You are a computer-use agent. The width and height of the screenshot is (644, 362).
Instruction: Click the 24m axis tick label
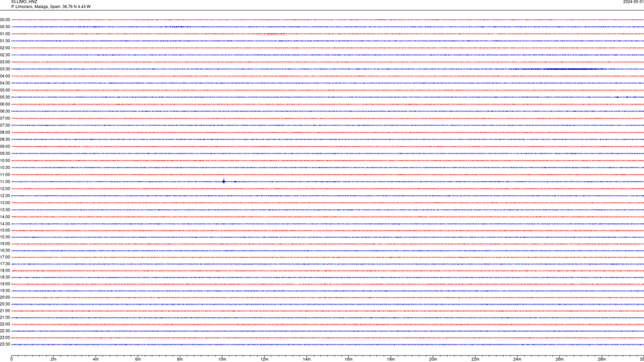[517, 359]
